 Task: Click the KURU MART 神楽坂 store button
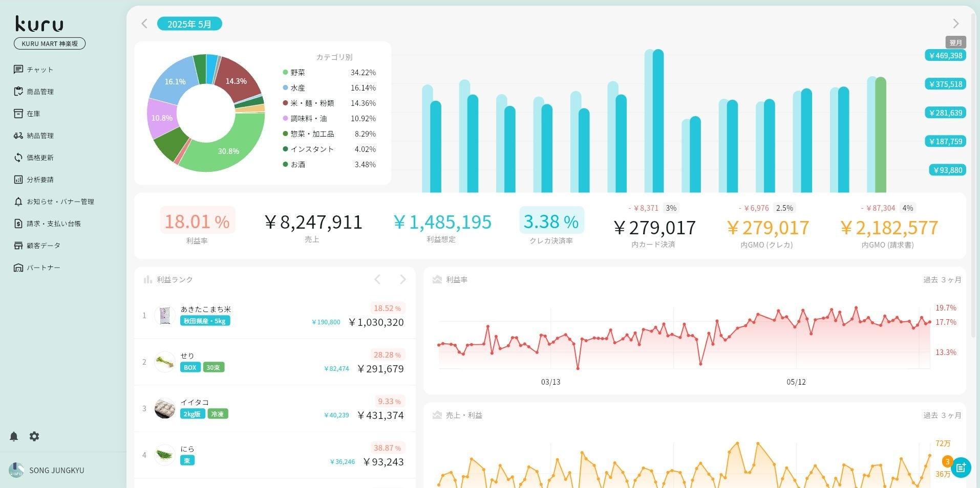tap(50, 43)
